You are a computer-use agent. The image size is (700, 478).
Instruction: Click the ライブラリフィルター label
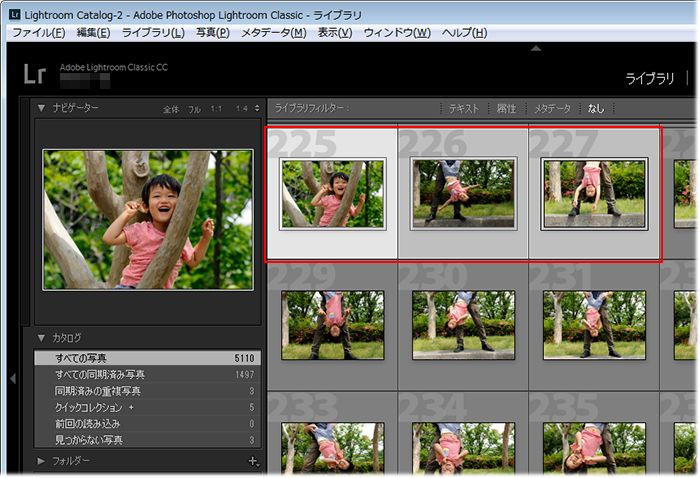(311, 108)
